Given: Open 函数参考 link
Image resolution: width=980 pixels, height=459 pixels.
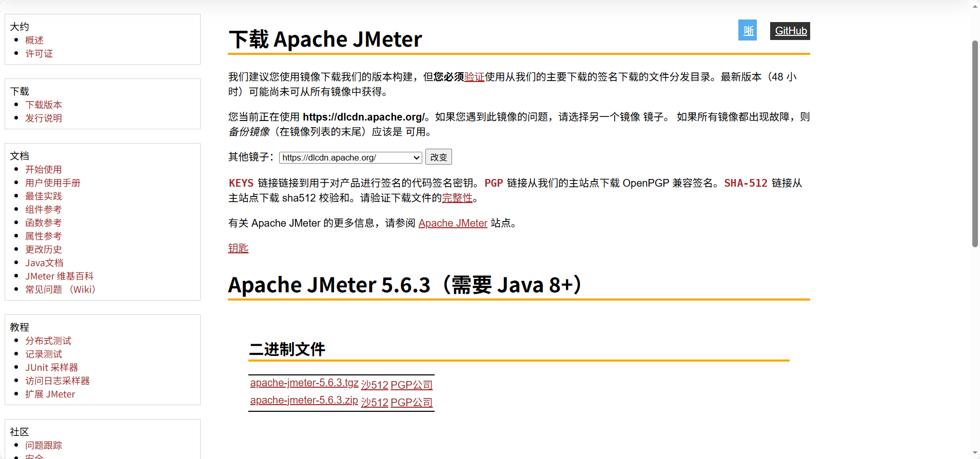Looking at the screenshot, I should 44,223.
